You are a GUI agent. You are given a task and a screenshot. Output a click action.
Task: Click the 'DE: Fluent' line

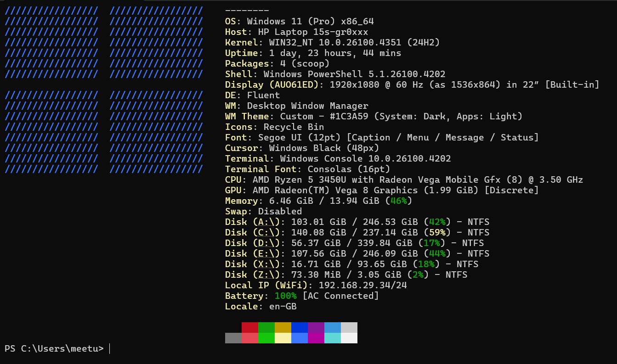pyautogui.click(x=252, y=95)
